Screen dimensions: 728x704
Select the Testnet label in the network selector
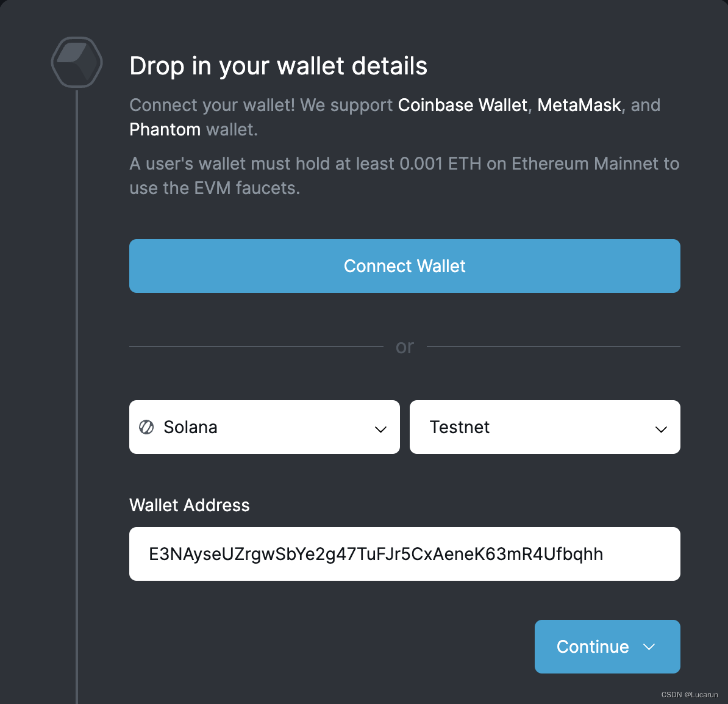459,427
